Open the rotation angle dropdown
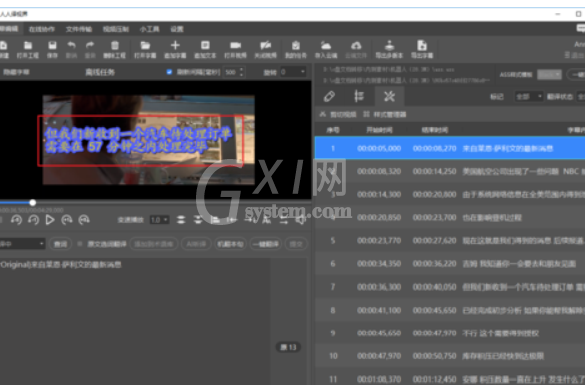Screen dimensions: 585x385 pos(292,72)
